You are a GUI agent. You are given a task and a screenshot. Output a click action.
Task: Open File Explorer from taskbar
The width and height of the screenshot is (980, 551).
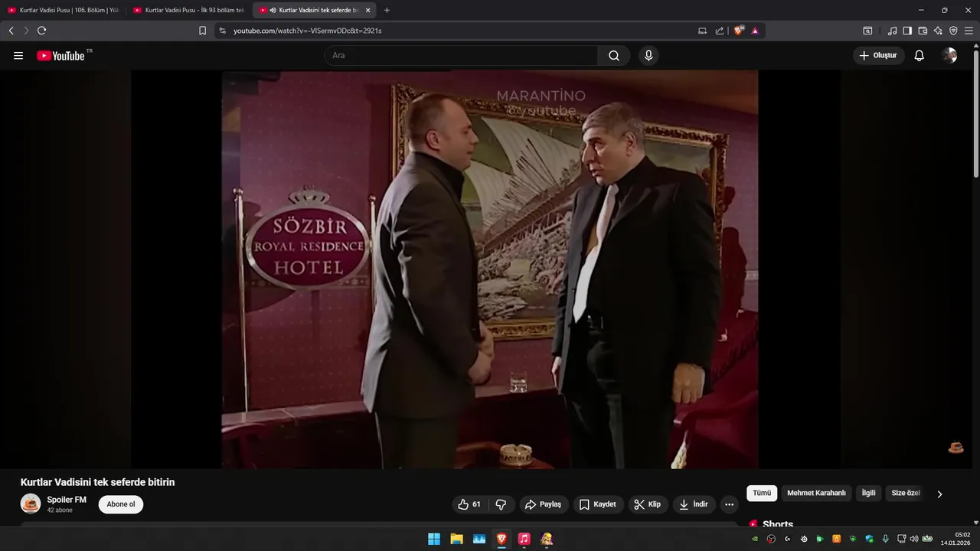pyautogui.click(x=456, y=539)
